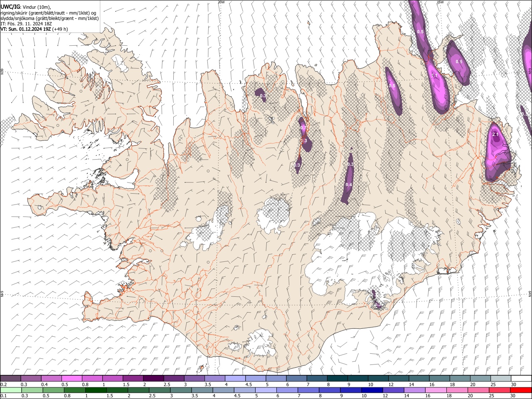Click bright pink 0.5 swatch in upper legend row
The image size is (532, 399).
click(x=72, y=379)
